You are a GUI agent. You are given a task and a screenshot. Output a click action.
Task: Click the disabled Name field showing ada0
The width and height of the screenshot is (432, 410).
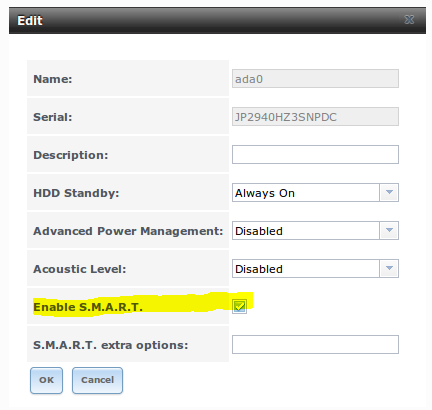click(315, 79)
